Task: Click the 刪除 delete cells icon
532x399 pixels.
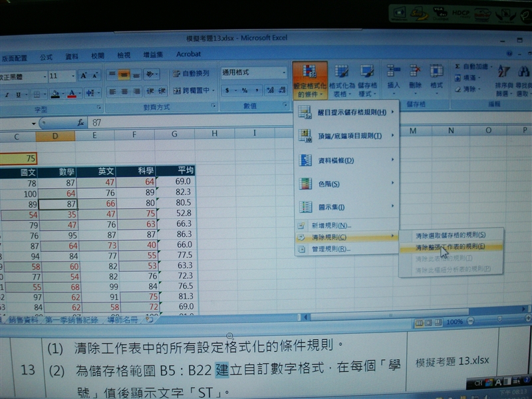Action: (415, 74)
